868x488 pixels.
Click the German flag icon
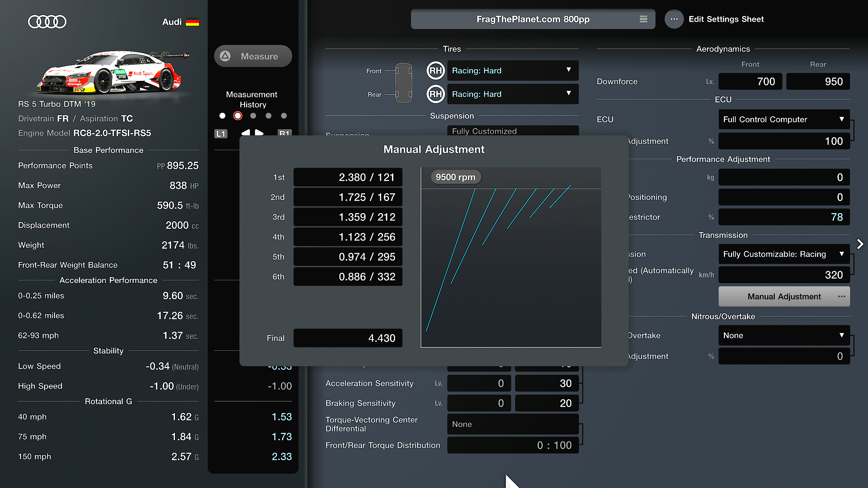[x=192, y=22]
